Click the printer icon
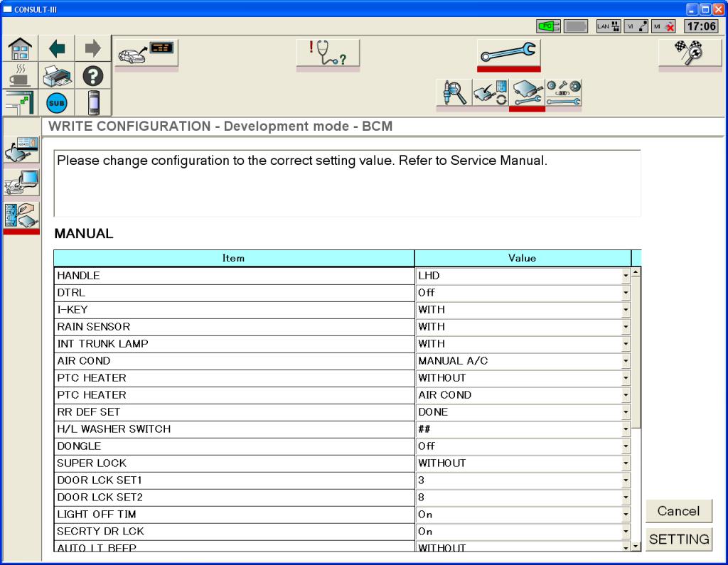The width and height of the screenshot is (728, 565). pos(57,75)
